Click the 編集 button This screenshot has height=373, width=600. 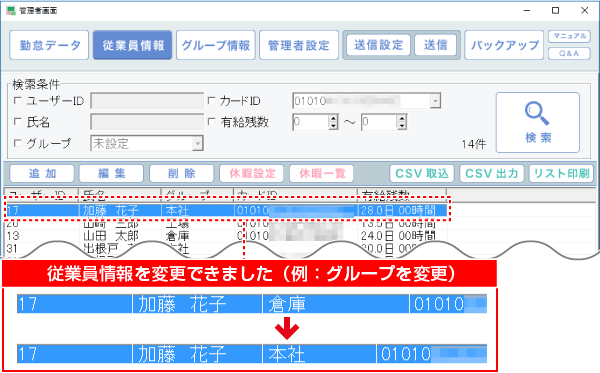tap(111, 174)
